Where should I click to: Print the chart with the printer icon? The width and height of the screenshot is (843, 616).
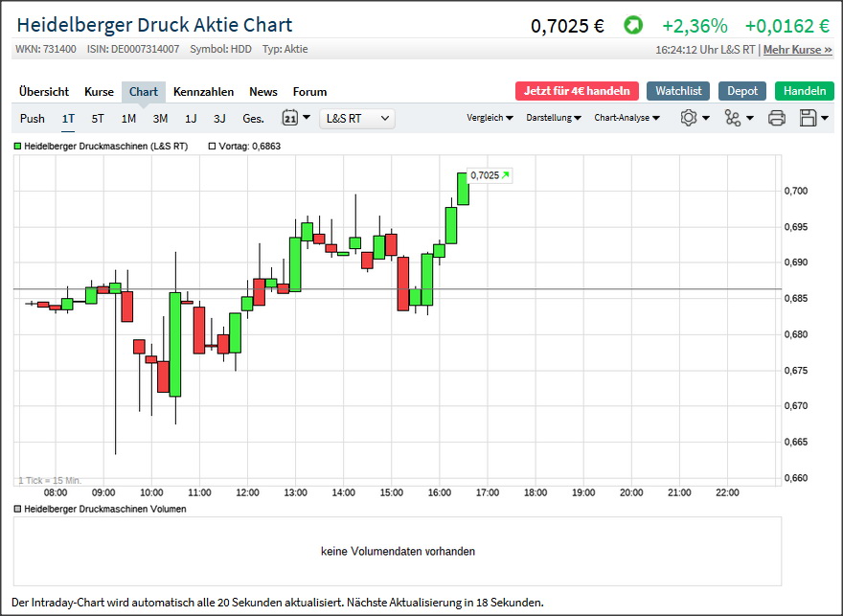pos(776,118)
